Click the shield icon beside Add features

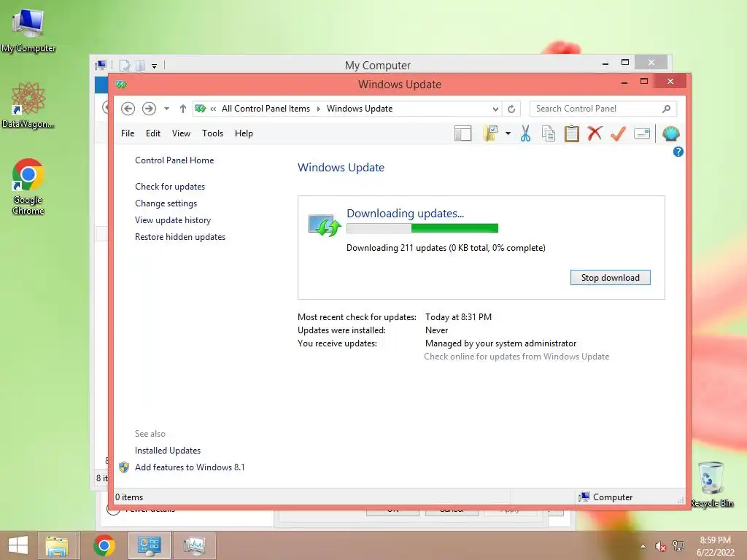pos(124,467)
